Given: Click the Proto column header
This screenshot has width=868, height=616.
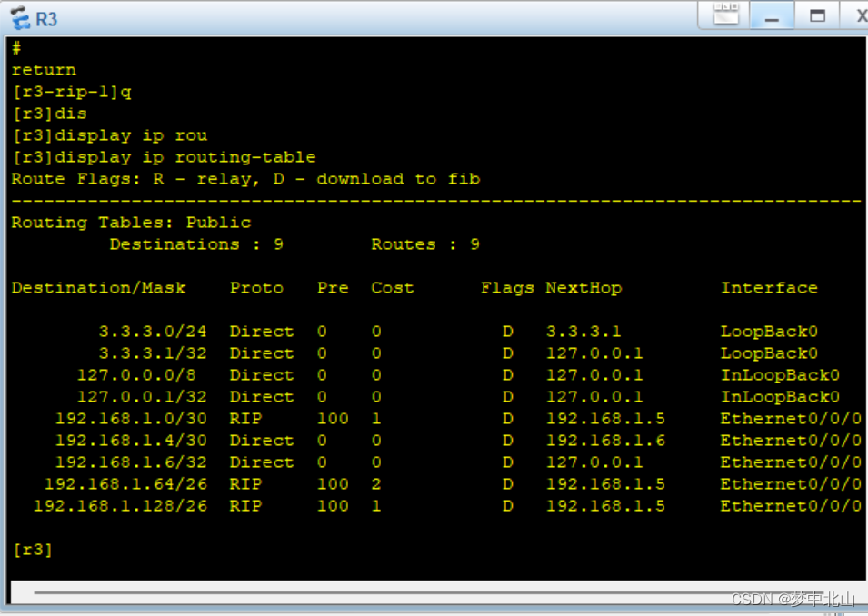Looking at the screenshot, I should tap(256, 288).
